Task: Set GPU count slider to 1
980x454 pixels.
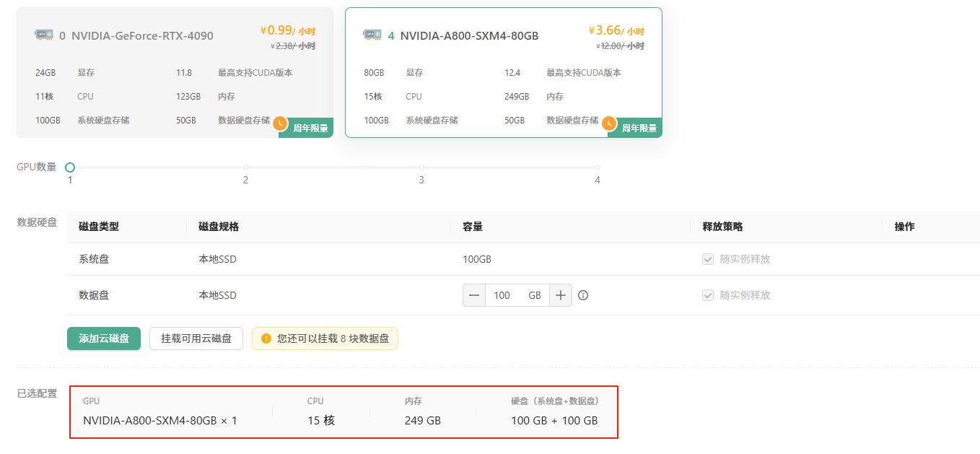Action: point(70,167)
